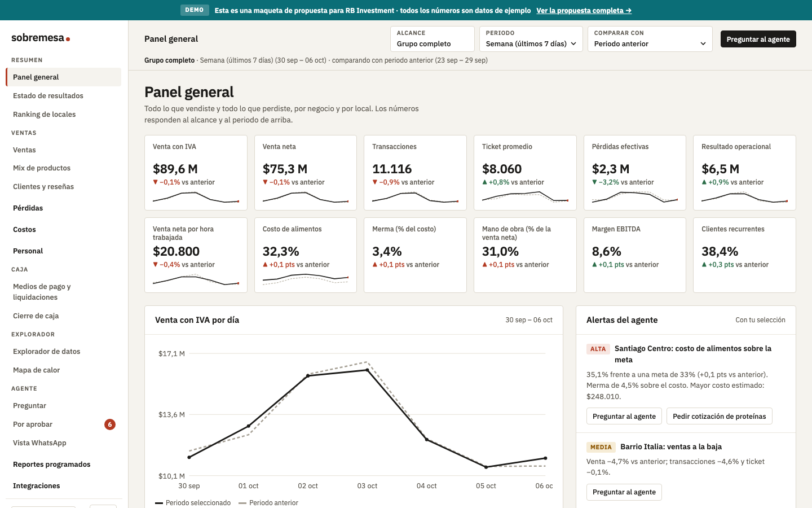812x508 pixels.
Task: Open the Preguntar sidebar item
Action: 64,406
